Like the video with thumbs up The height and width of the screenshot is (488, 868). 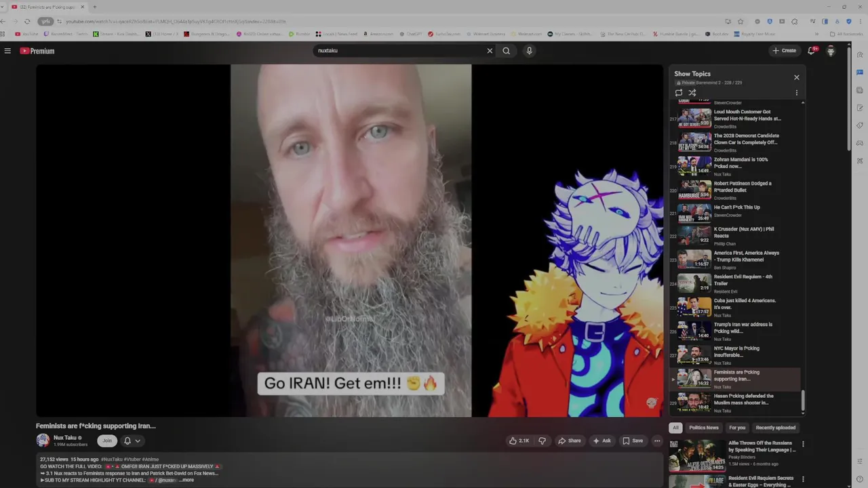tap(519, 441)
